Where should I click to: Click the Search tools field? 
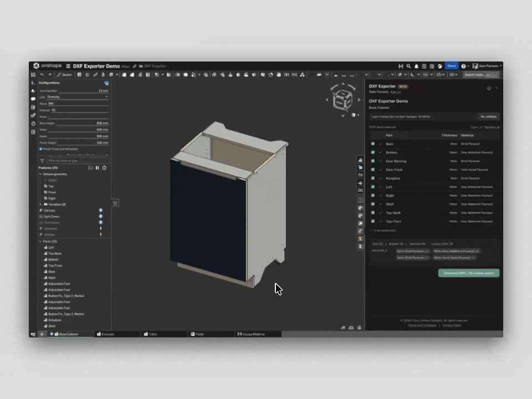481,75
